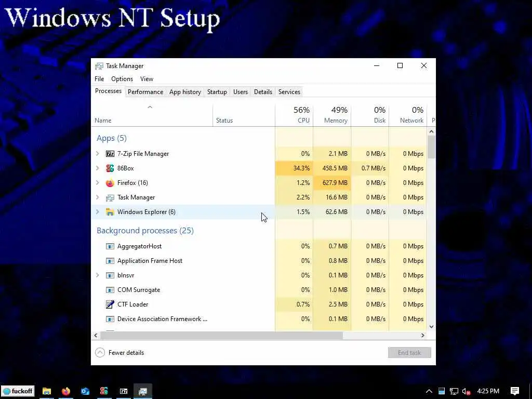Image resolution: width=532 pixels, height=399 pixels.
Task: Click the blnsvr process icon
Action: (110, 275)
